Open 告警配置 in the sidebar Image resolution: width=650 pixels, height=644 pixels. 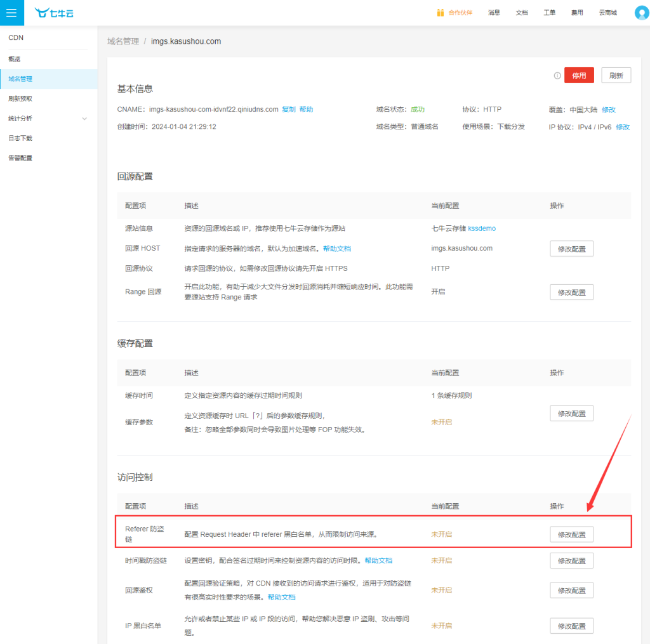point(20,158)
